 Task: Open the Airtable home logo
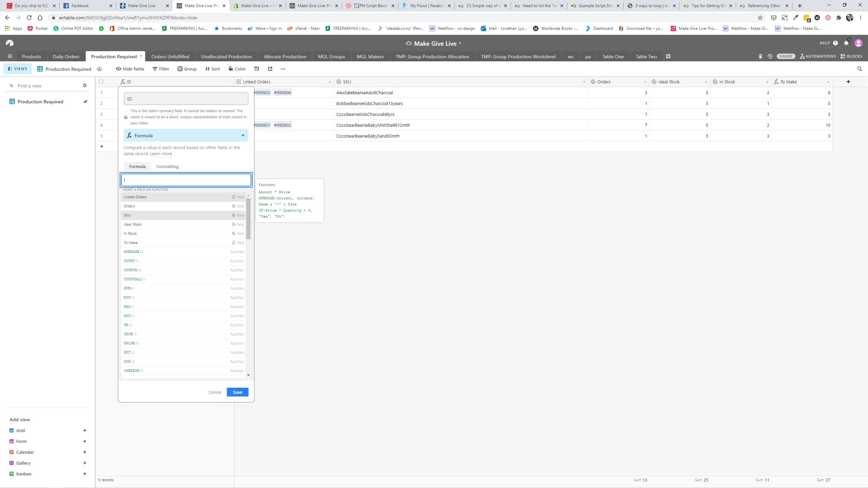click(x=9, y=43)
